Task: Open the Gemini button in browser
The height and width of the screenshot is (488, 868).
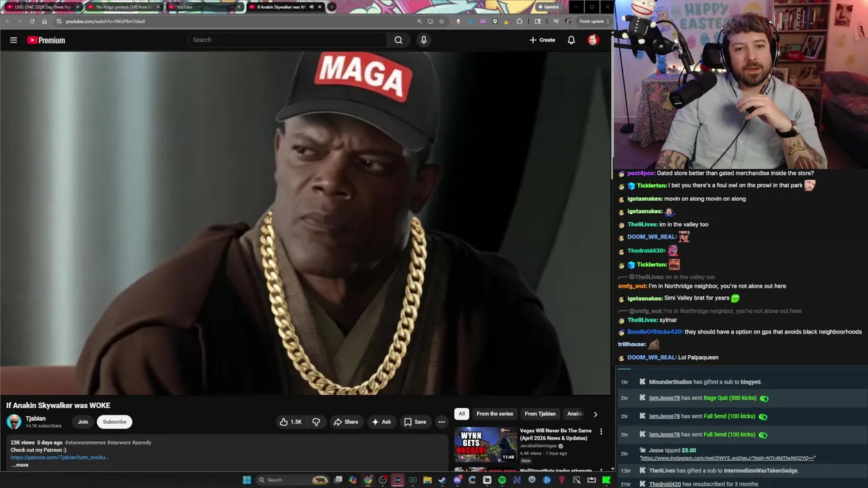Action: coord(548,7)
